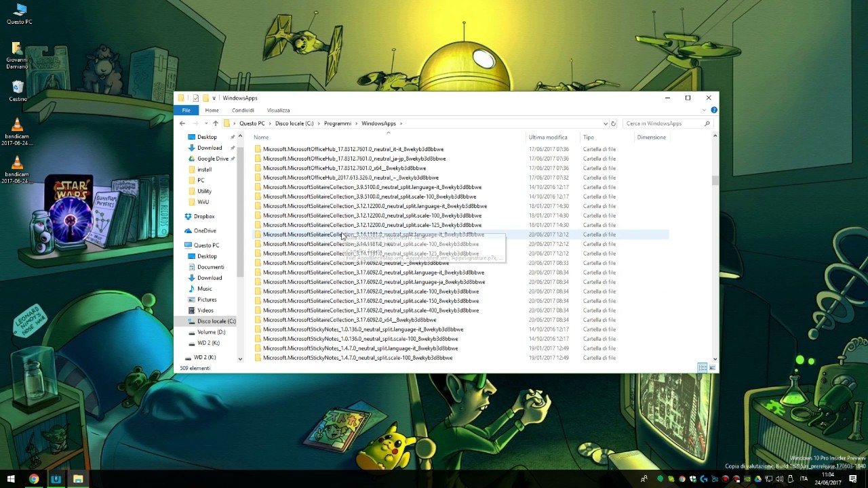Open Chrome from the taskbar
This screenshot has width=868, height=488.
(x=33, y=479)
